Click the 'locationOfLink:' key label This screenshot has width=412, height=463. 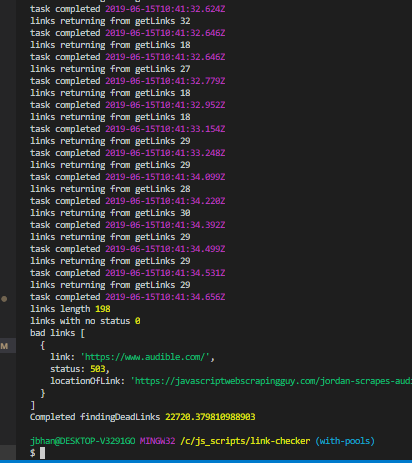tap(88, 381)
